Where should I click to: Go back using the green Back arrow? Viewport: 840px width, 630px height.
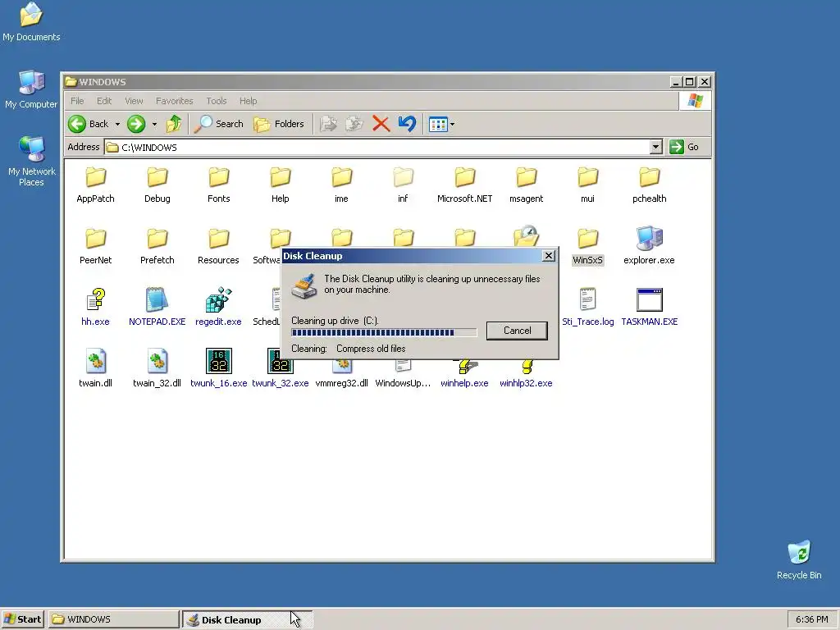click(x=89, y=124)
